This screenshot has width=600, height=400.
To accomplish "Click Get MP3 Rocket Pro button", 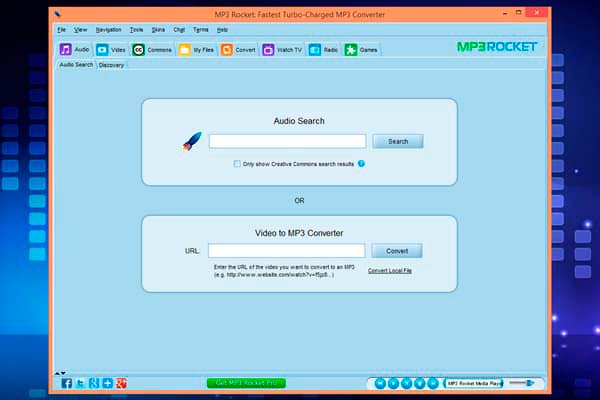I will click(x=246, y=383).
